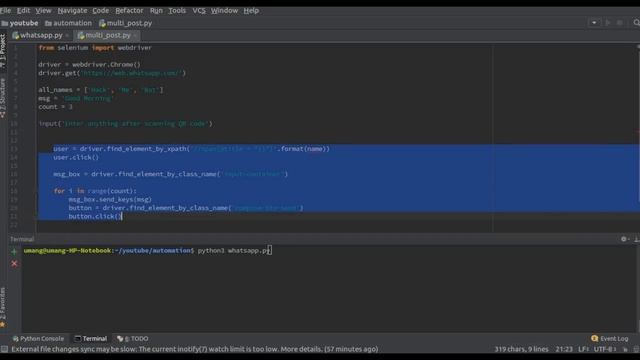Viewport: 640px width, 360px height.
Task: Hide the Terminal panel with the hide icon
Action: [x=637, y=239]
